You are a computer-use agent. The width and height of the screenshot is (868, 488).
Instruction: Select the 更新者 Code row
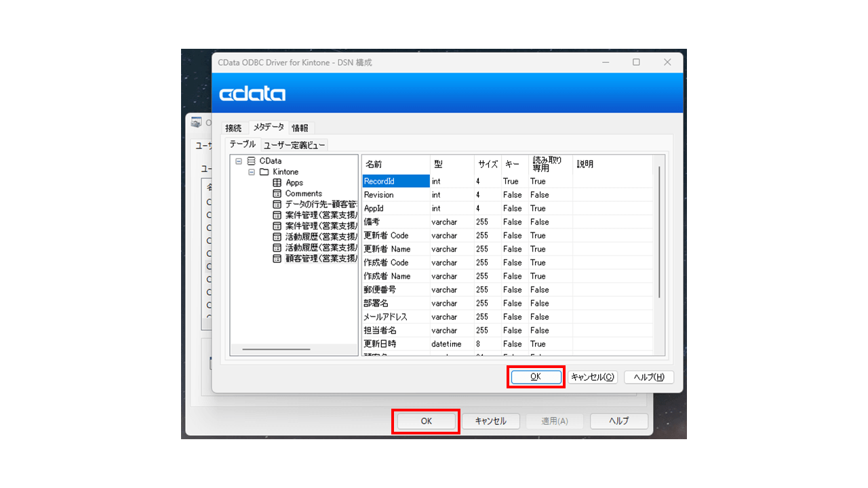pyautogui.click(x=507, y=235)
